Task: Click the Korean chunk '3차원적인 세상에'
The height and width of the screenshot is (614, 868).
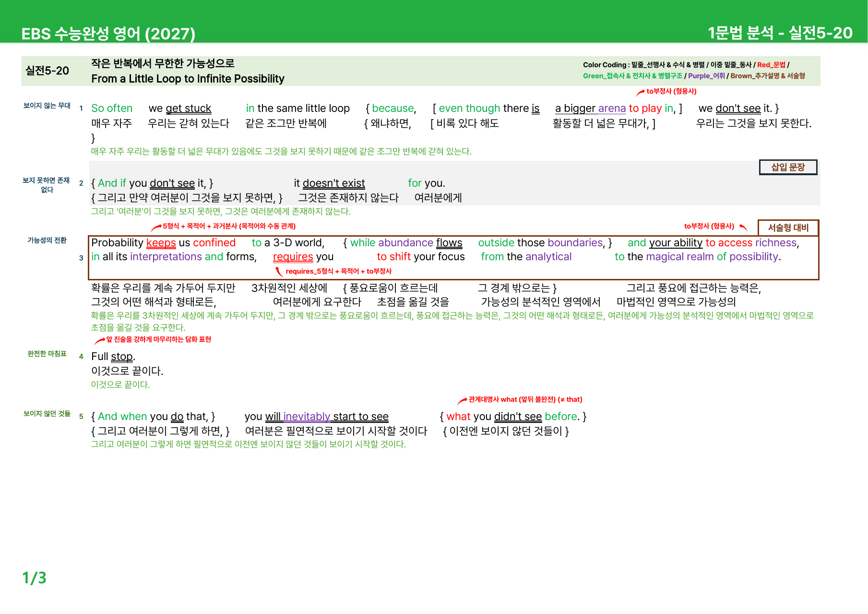Action: tap(289, 288)
